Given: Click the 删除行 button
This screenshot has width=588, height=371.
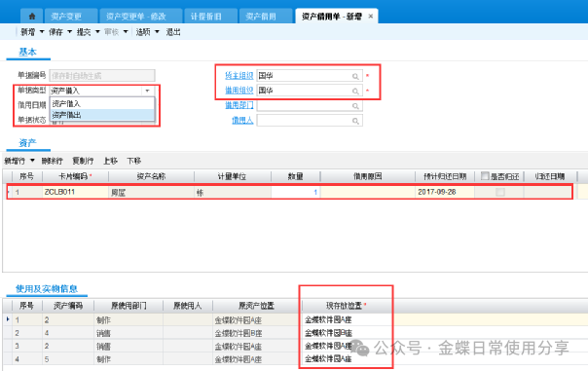Looking at the screenshot, I should [52, 161].
